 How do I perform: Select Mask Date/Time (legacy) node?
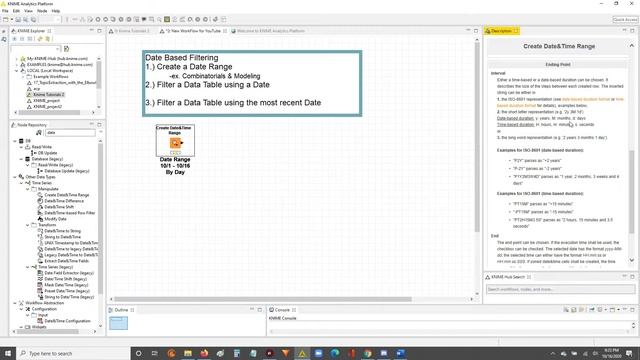(66, 285)
